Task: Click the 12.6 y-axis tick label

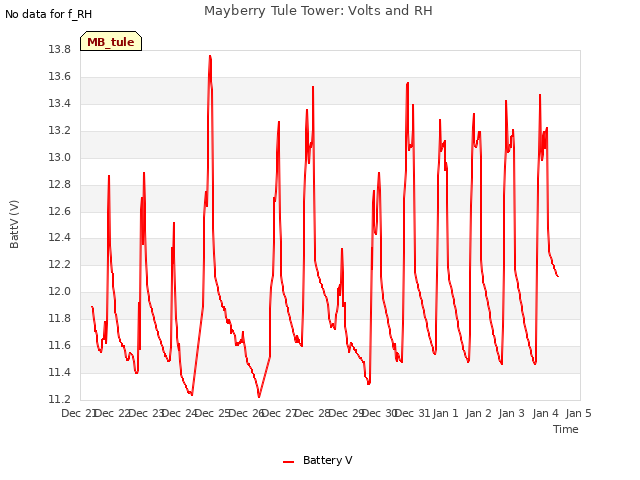Action: tap(60, 211)
